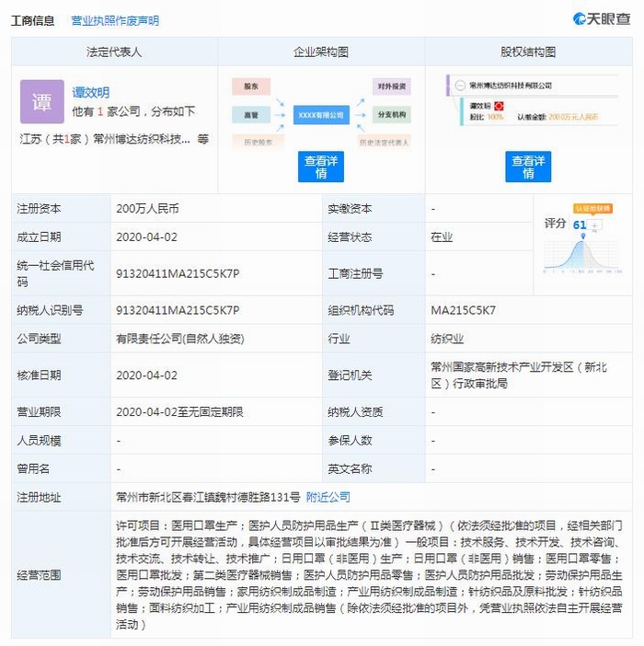Click the 对外投资 node in the structure diagram
The width and height of the screenshot is (644, 646).
[392, 87]
